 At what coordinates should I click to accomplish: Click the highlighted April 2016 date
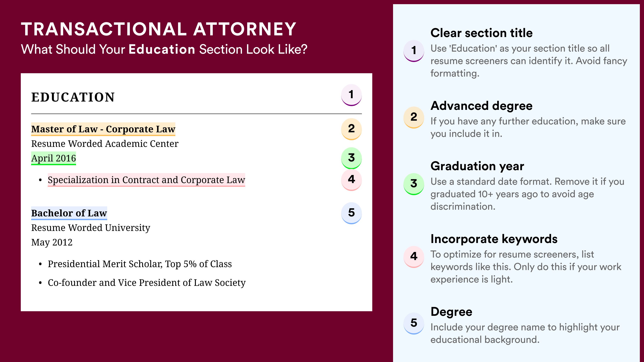pos(54,158)
